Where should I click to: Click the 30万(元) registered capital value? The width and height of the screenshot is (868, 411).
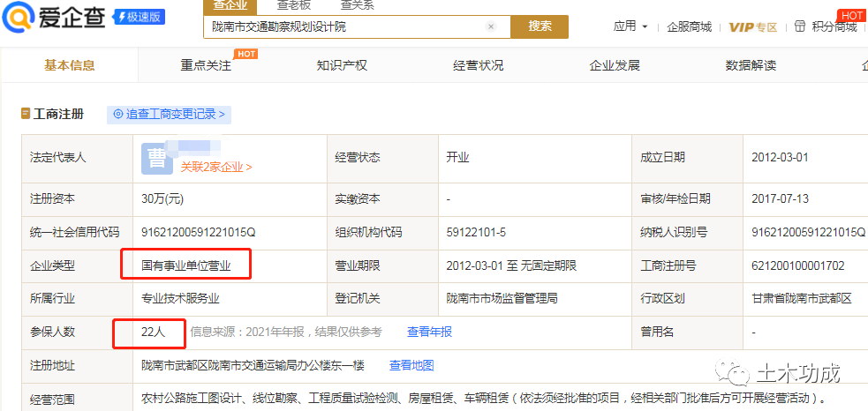(162, 198)
